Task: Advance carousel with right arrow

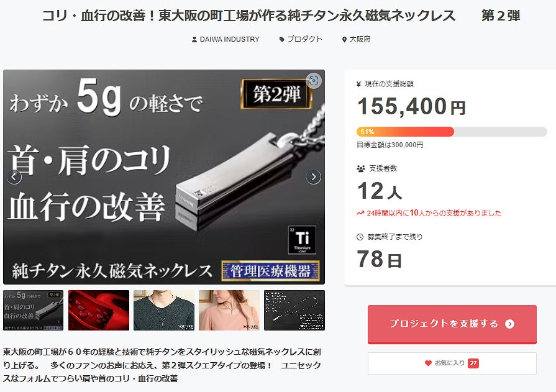Action: point(314,176)
